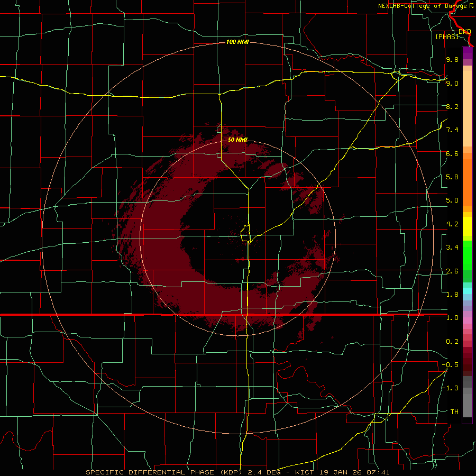
Task: Click the 4.2 scale value
Action: point(452,224)
